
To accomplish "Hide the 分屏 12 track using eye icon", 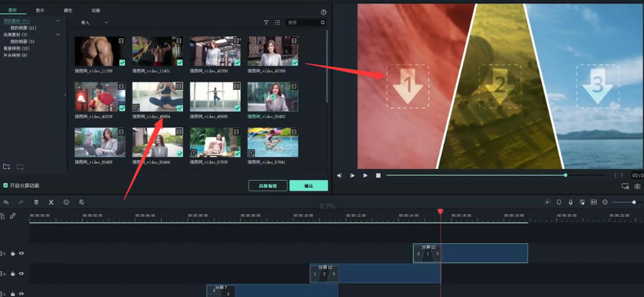I will tap(21, 253).
